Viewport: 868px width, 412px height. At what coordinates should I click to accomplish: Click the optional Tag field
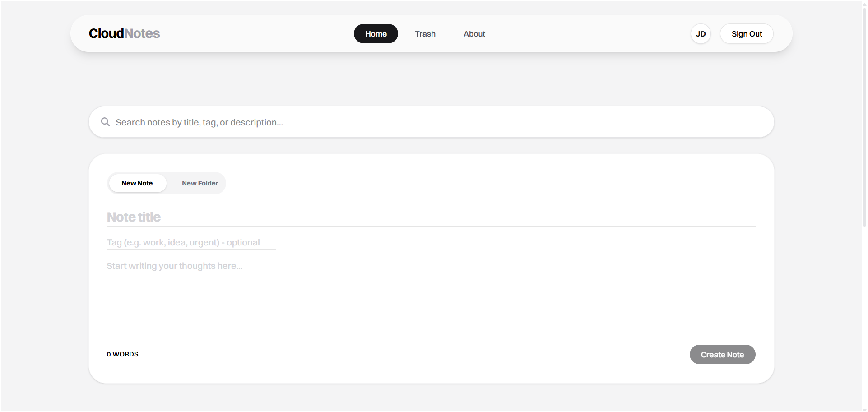point(191,242)
